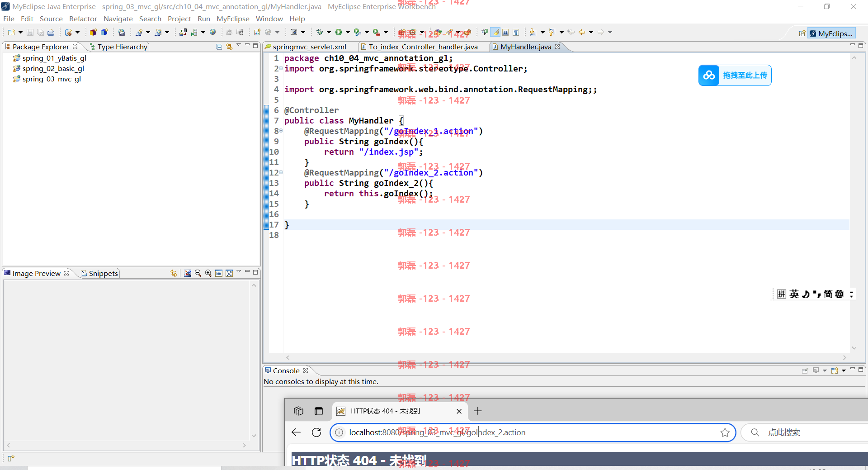Image resolution: width=868 pixels, height=470 pixels.
Task: Open the Navigate menu
Action: pos(118,19)
